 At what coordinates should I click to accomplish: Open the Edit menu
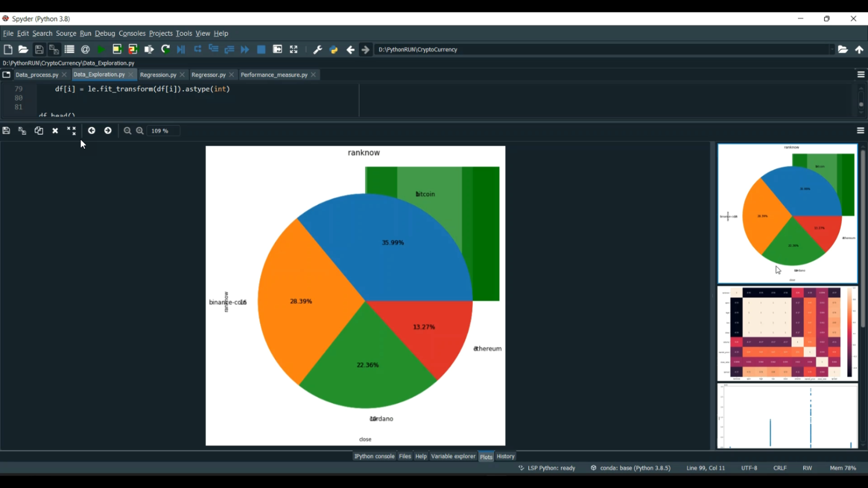coord(23,34)
